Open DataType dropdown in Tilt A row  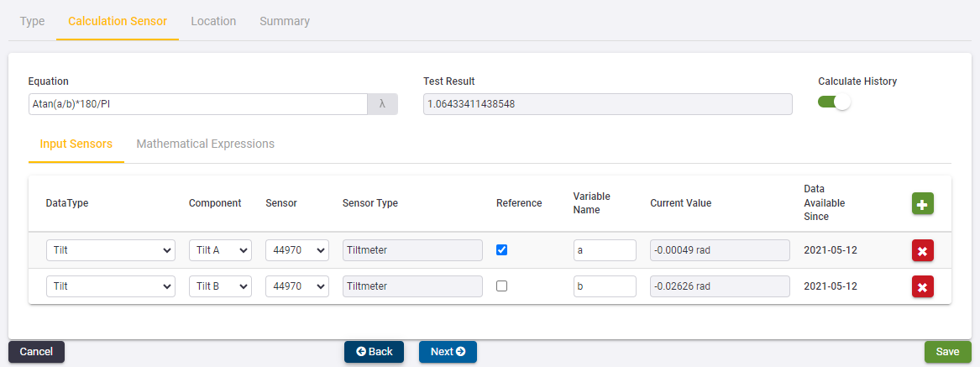point(111,250)
